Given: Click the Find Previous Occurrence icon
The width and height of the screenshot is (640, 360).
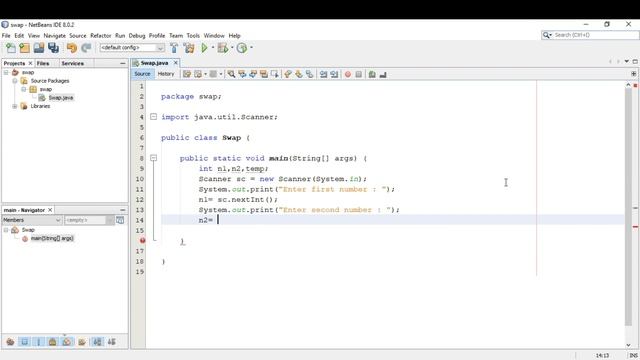Looking at the screenshot, I should (242, 74).
